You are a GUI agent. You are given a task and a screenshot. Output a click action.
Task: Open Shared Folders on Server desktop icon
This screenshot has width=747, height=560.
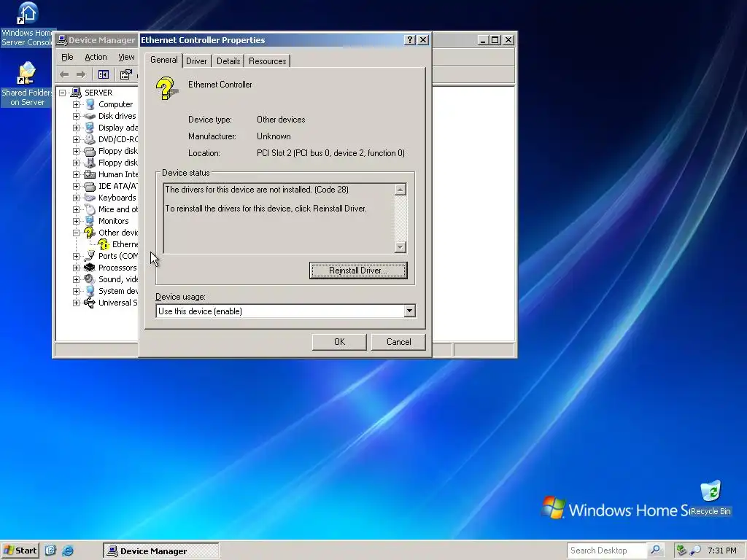(27, 84)
